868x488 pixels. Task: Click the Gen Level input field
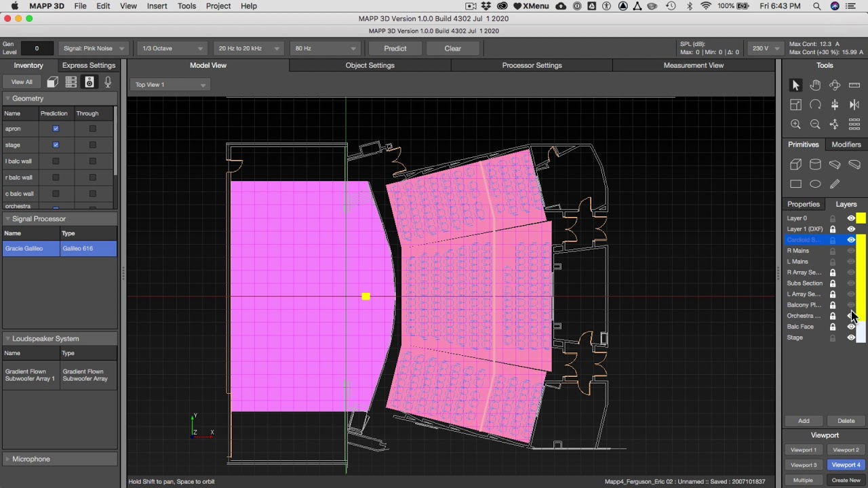(37, 49)
